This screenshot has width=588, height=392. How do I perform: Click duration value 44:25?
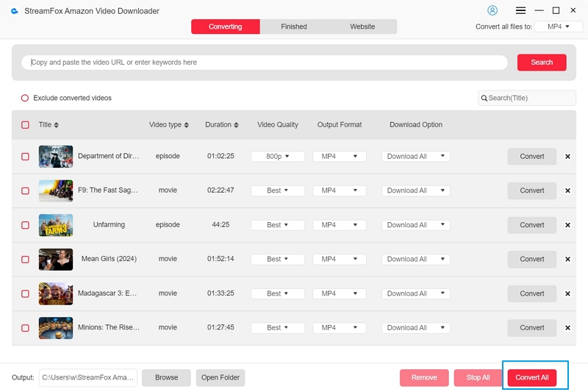(x=220, y=225)
